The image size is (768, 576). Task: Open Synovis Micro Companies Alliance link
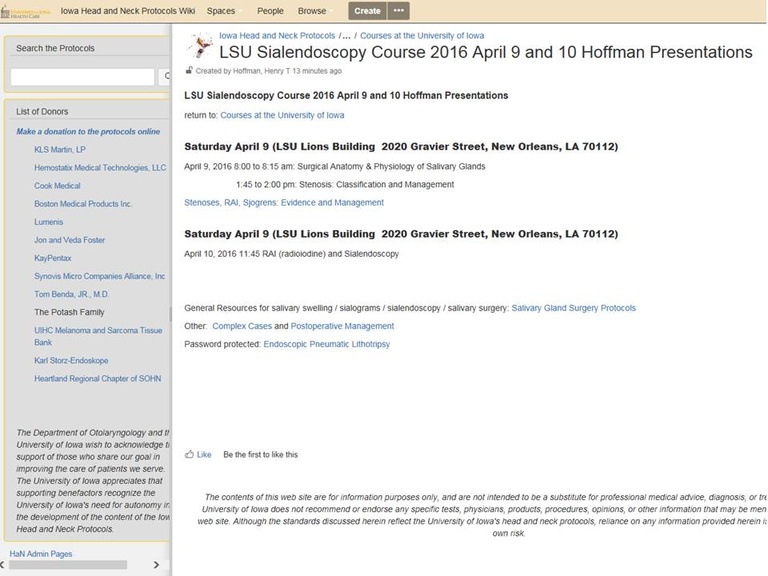99,276
